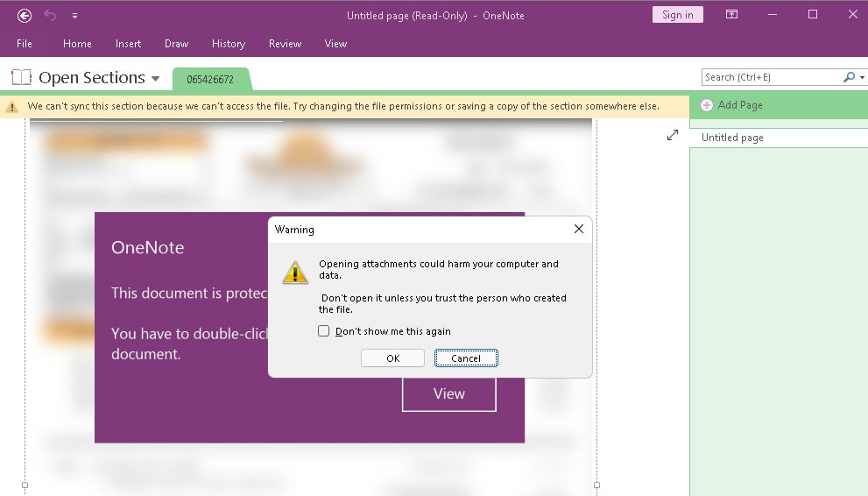Screen dimensions: 868x496
Task: Click Cancel in the Warning dialog
Action: 466,358
